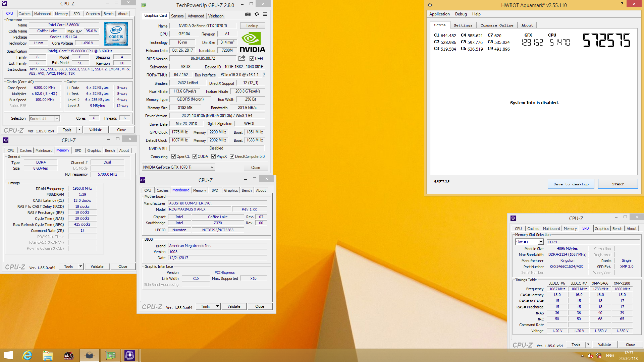Switch to CPU-Z via taskbar icon

pyautogui.click(x=130, y=355)
